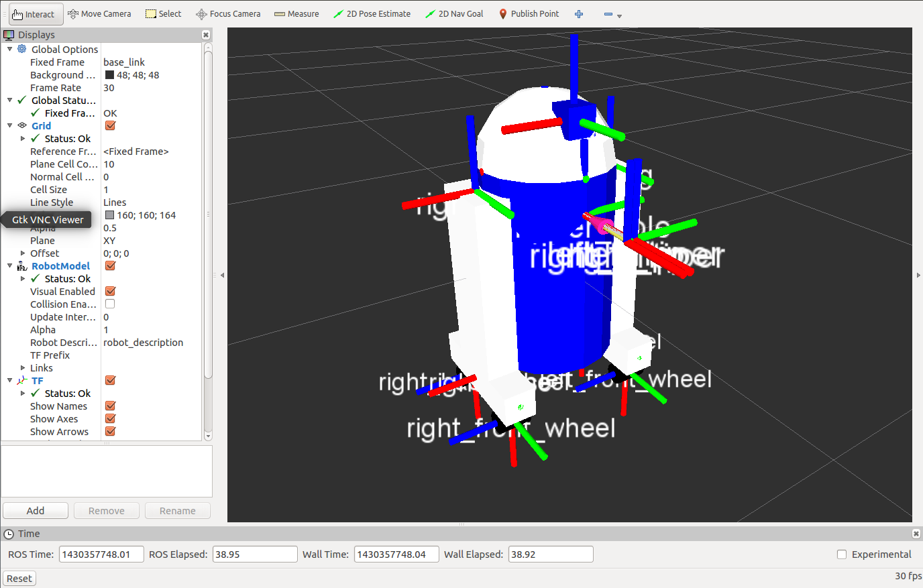Screen dimensions: 923x588
Task: Click the Wall Time field
Action: (x=396, y=554)
